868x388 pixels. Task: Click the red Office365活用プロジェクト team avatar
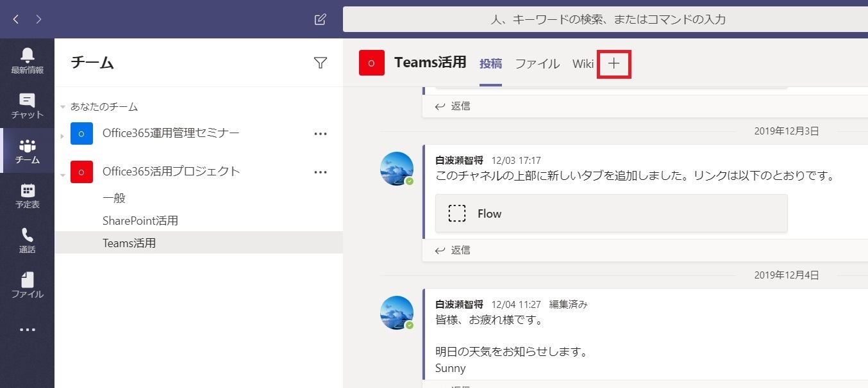pyautogui.click(x=81, y=172)
